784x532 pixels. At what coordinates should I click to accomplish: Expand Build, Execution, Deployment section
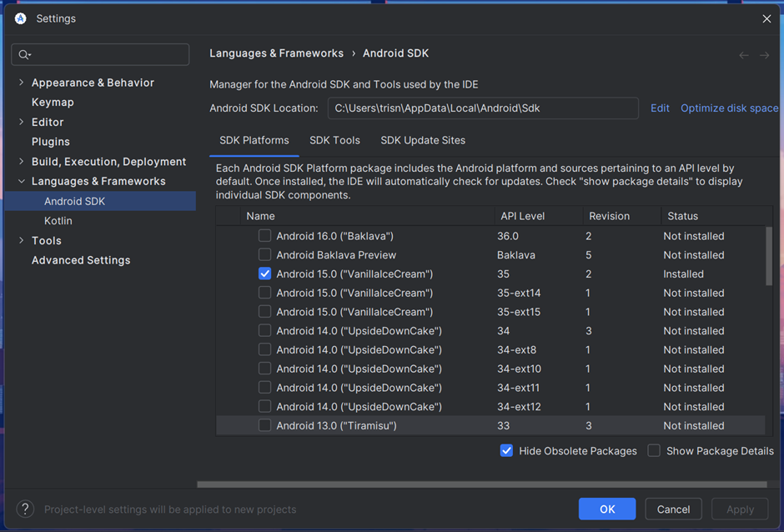coord(21,162)
